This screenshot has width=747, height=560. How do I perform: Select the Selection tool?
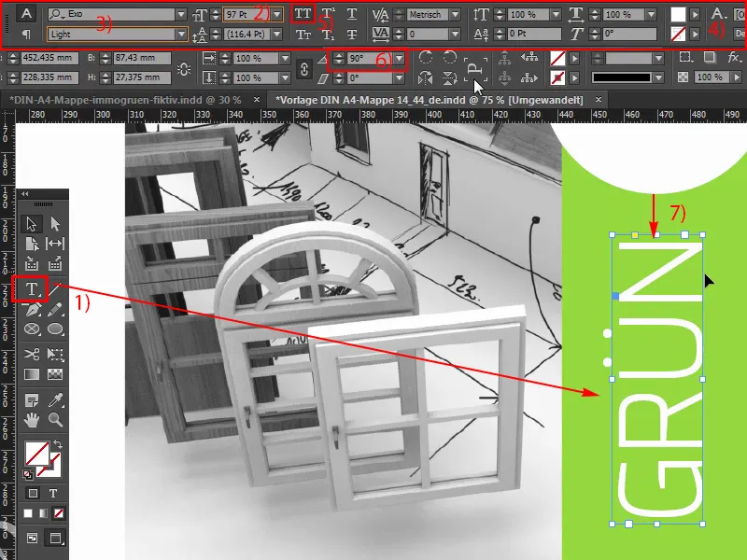click(31, 223)
